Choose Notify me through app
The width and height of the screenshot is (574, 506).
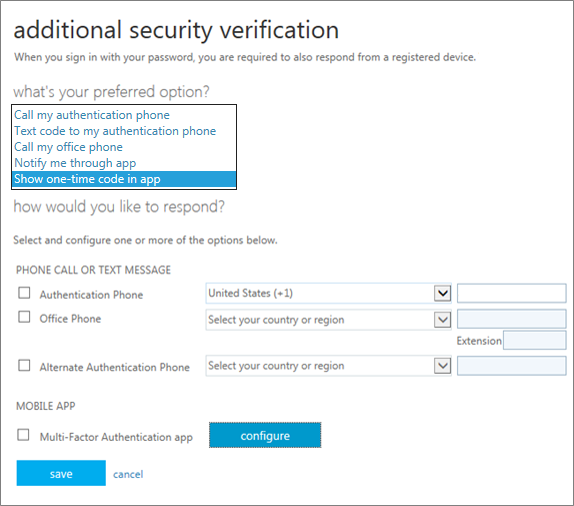(x=124, y=163)
